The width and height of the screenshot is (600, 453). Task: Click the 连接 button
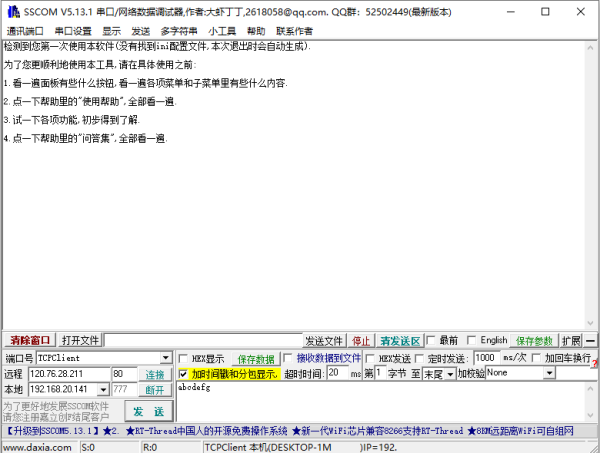(x=155, y=374)
